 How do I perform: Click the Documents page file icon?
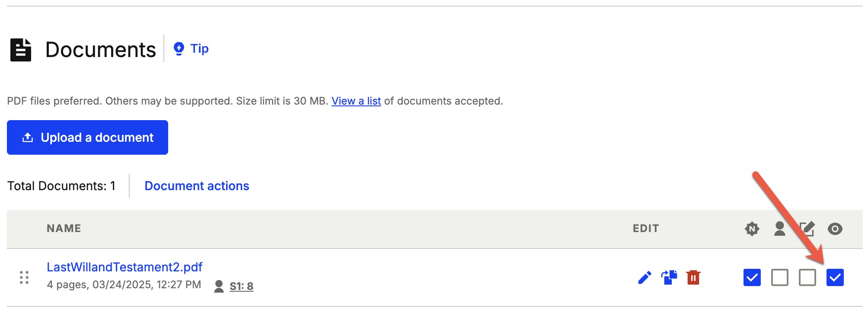(21, 50)
